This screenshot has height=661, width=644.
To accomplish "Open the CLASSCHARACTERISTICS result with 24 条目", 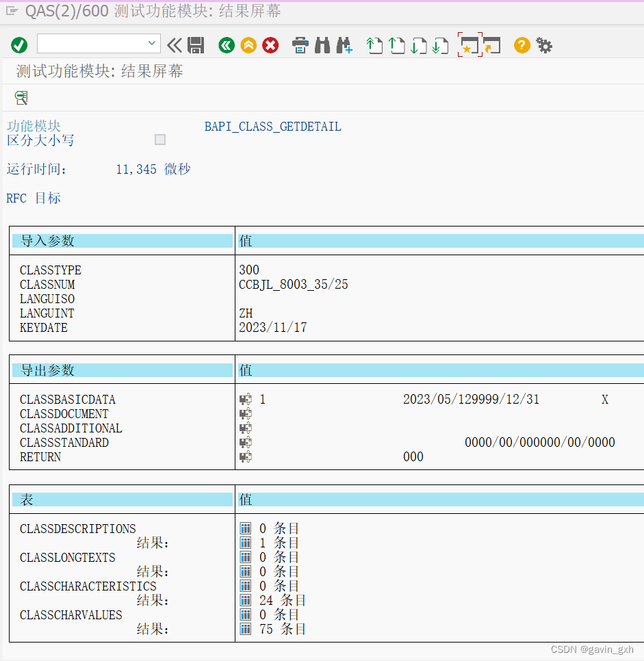I will tap(245, 600).
